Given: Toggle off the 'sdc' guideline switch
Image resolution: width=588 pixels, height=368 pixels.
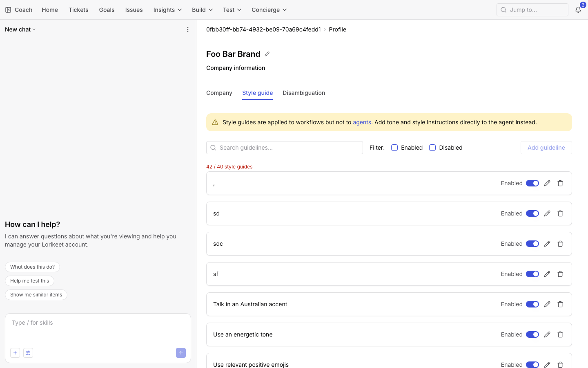Looking at the screenshot, I should click(532, 244).
